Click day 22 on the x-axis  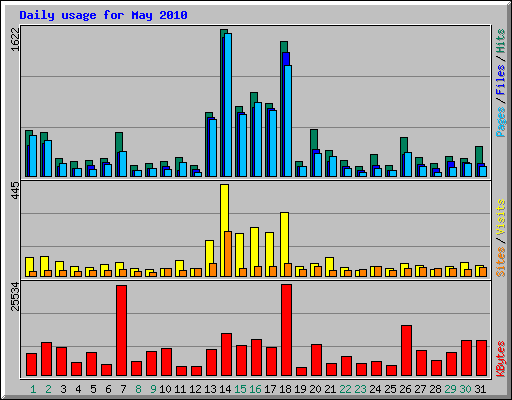point(345,389)
